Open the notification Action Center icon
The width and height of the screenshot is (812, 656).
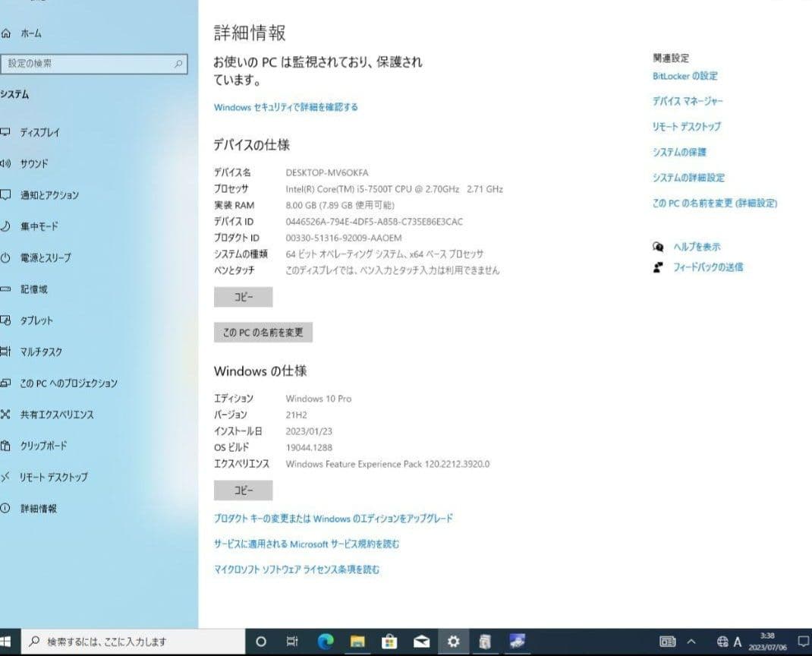(x=804, y=642)
